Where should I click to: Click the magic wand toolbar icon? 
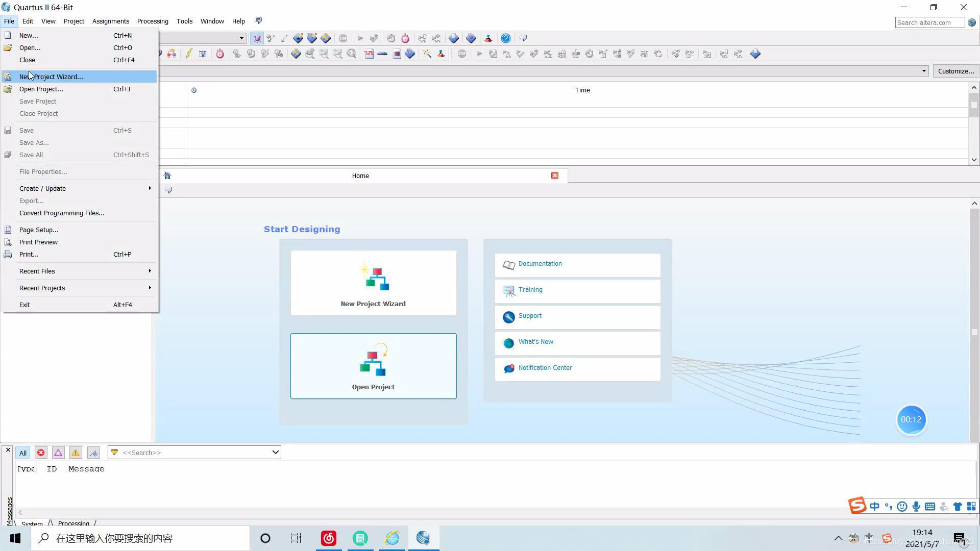click(427, 54)
